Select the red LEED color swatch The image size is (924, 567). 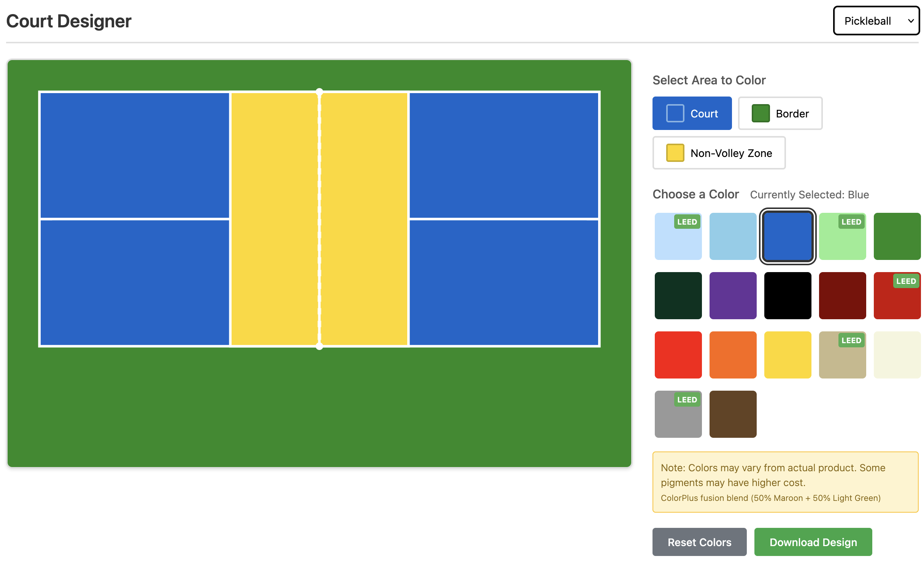point(897,295)
